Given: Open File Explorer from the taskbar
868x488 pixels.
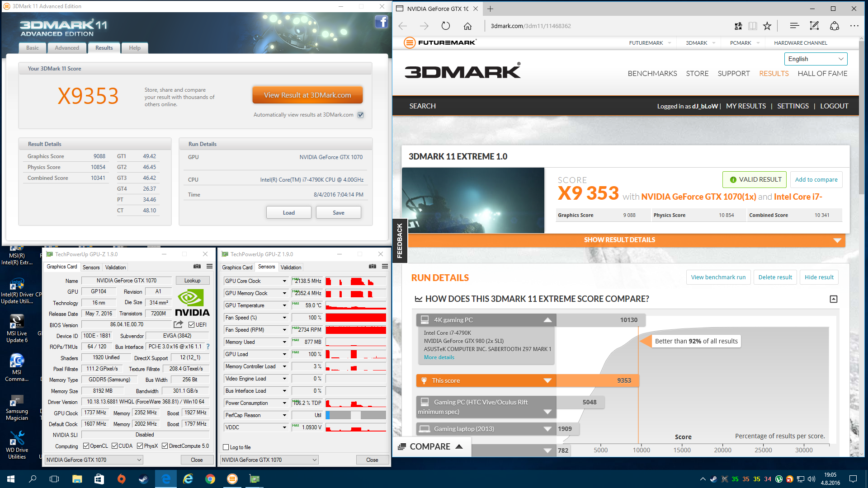Looking at the screenshot, I should pyautogui.click(x=77, y=479).
